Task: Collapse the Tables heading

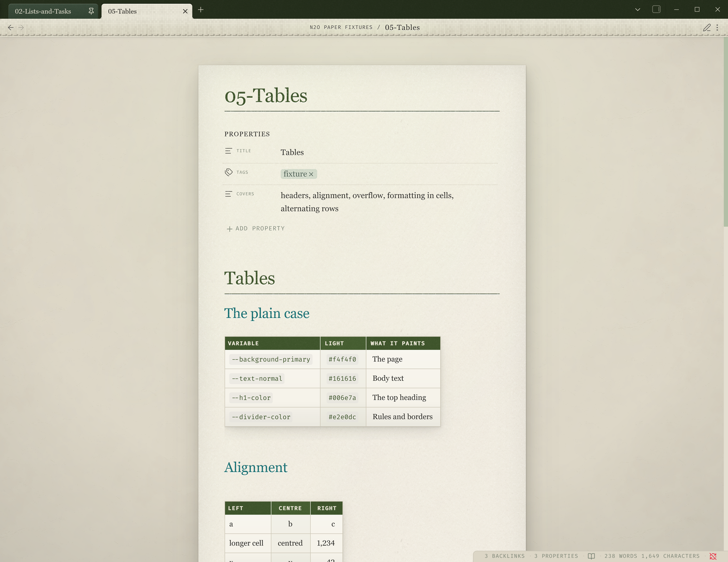Action: [249, 278]
